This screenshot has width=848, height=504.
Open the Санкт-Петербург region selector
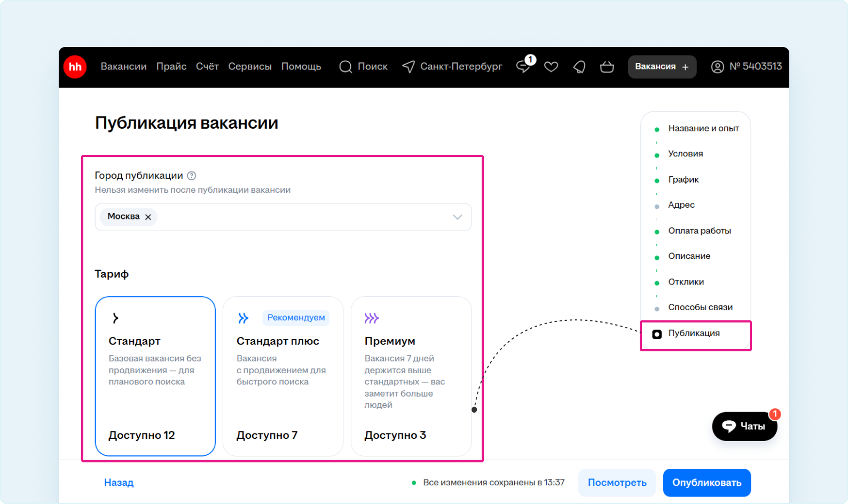coord(452,67)
